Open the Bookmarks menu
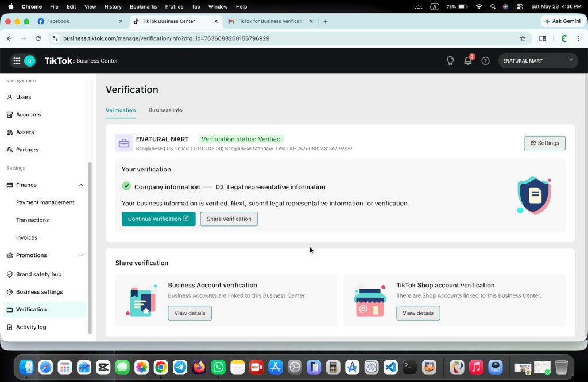588x382 pixels. coord(143,7)
